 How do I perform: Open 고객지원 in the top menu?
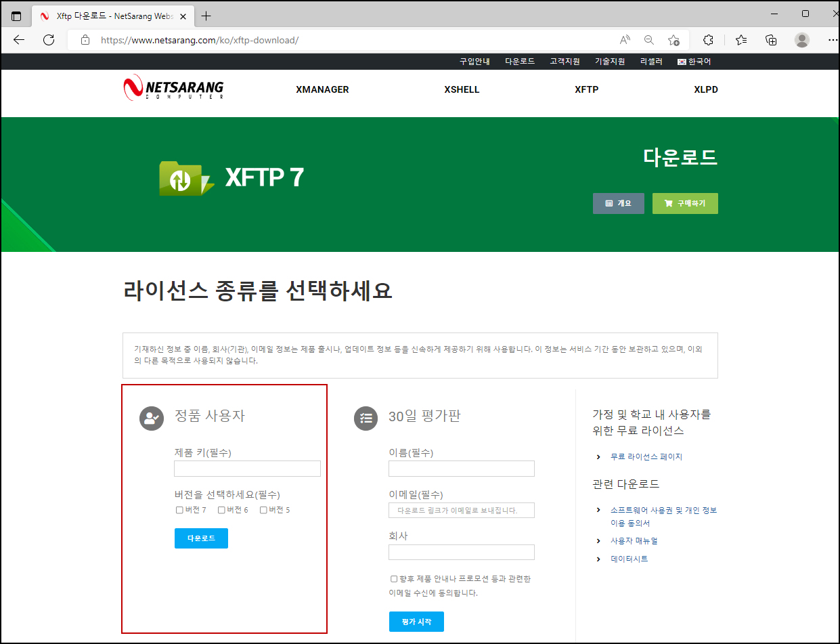[565, 62]
